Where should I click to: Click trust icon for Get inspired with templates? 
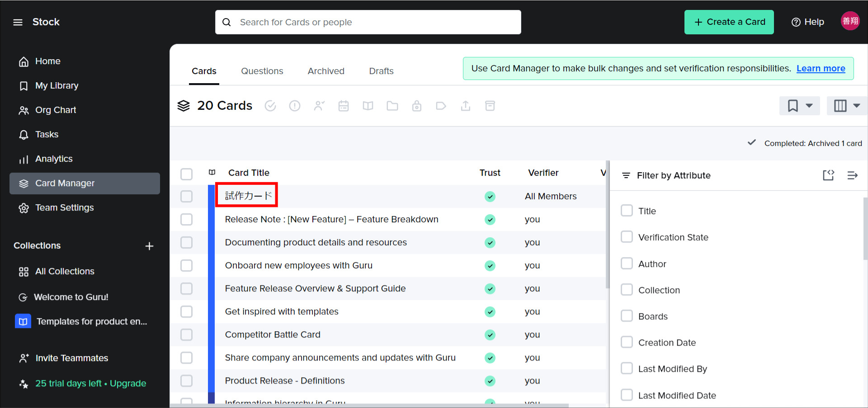[x=490, y=312]
